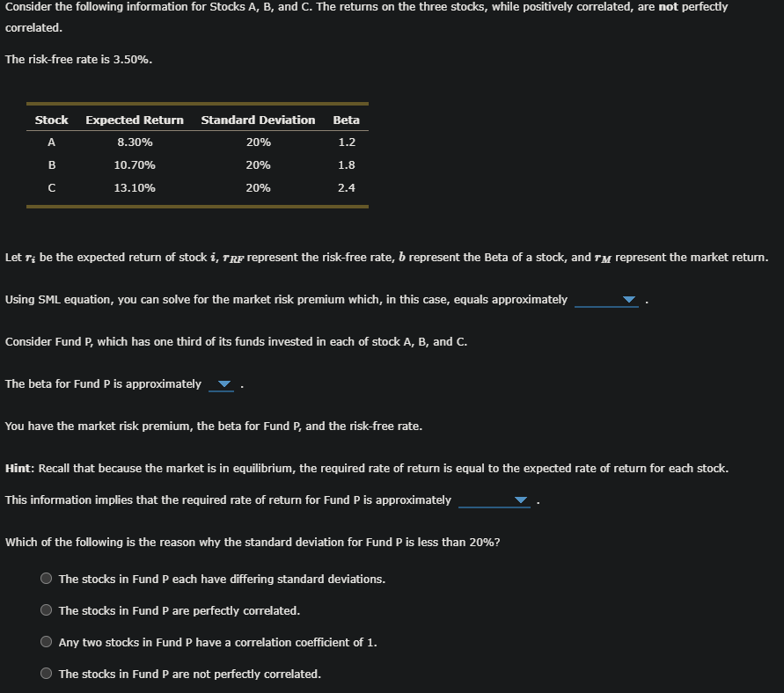Click Stock B's beta value of 1.8

coord(346,164)
